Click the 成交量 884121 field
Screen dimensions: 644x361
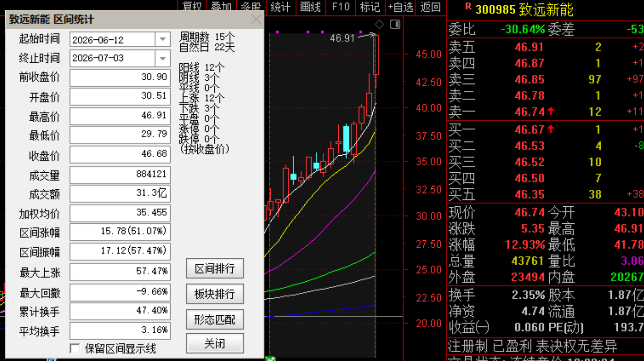point(120,175)
